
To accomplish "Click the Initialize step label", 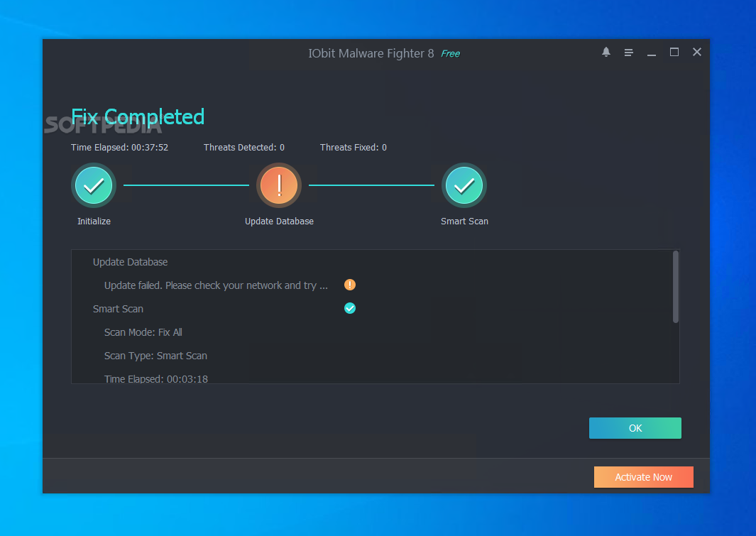I will pyautogui.click(x=94, y=221).
